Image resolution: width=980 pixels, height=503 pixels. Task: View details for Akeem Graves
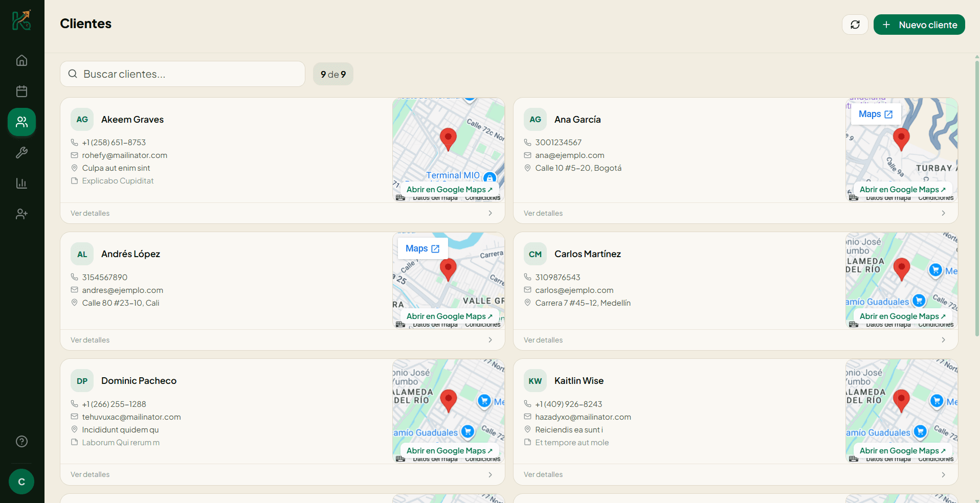90,213
